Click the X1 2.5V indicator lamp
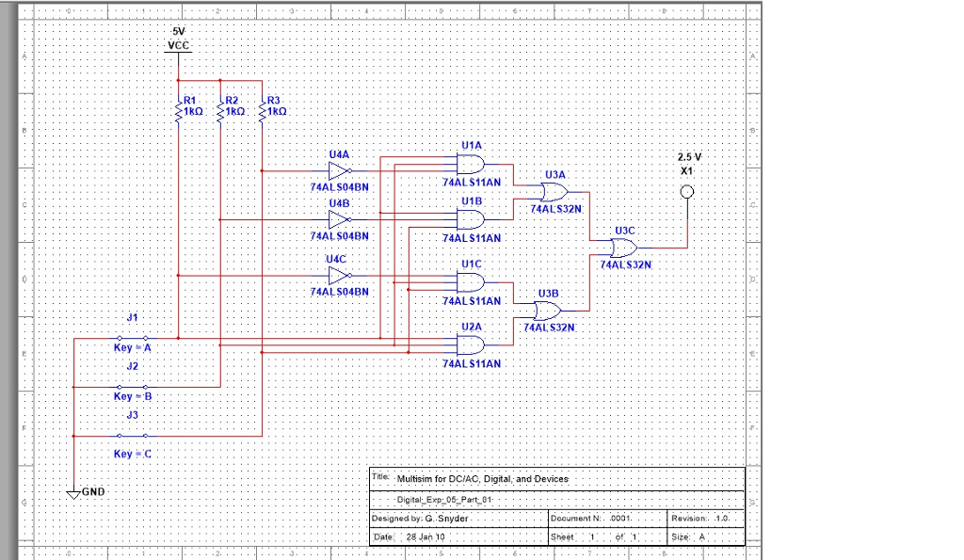964x560 pixels. pyautogui.click(x=687, y=191)
